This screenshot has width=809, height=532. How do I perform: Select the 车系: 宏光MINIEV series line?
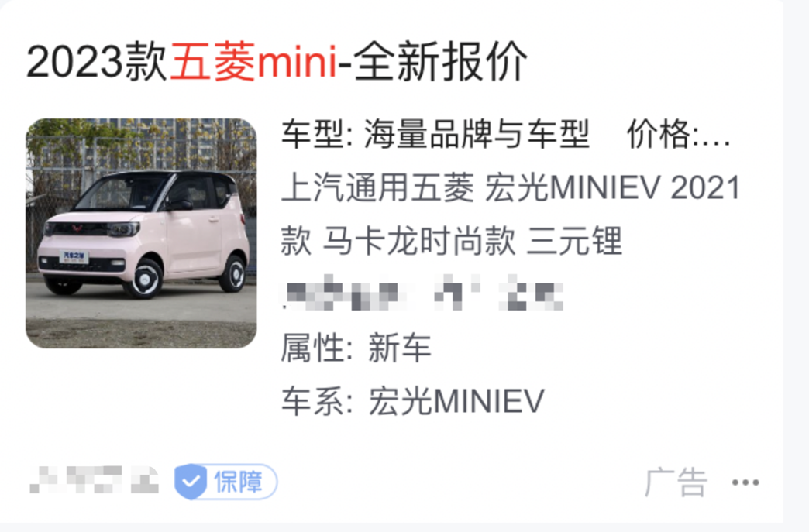coord(413,401)
